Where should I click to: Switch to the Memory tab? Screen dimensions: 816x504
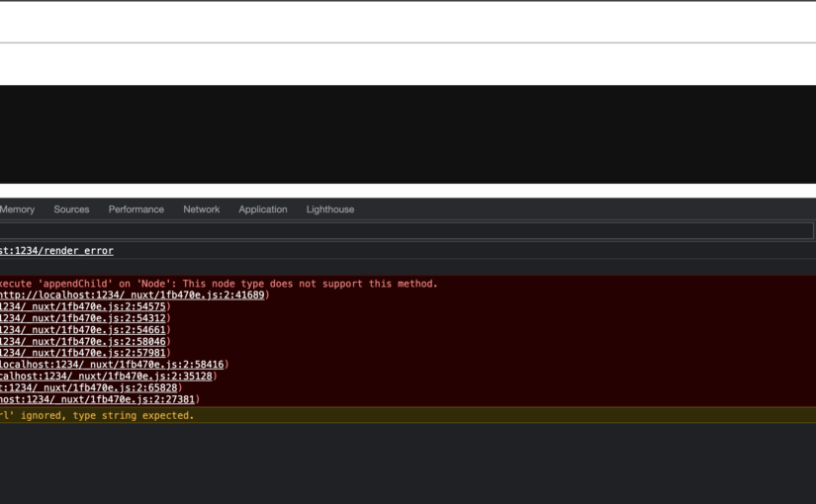17,210
